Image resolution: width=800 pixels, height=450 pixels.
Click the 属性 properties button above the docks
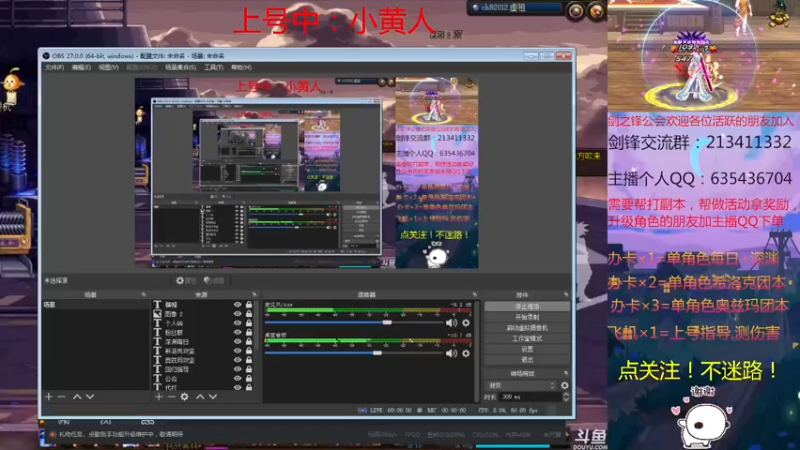(x=186, y=281)
